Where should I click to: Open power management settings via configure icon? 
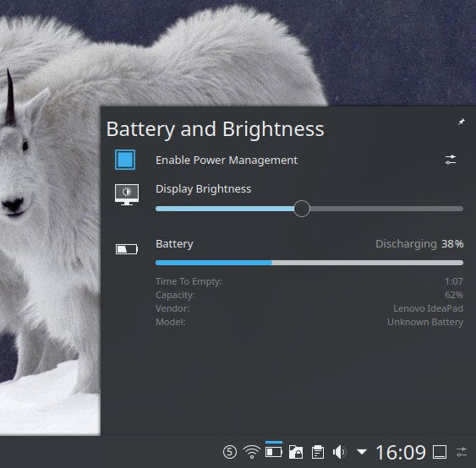[451, 160]
